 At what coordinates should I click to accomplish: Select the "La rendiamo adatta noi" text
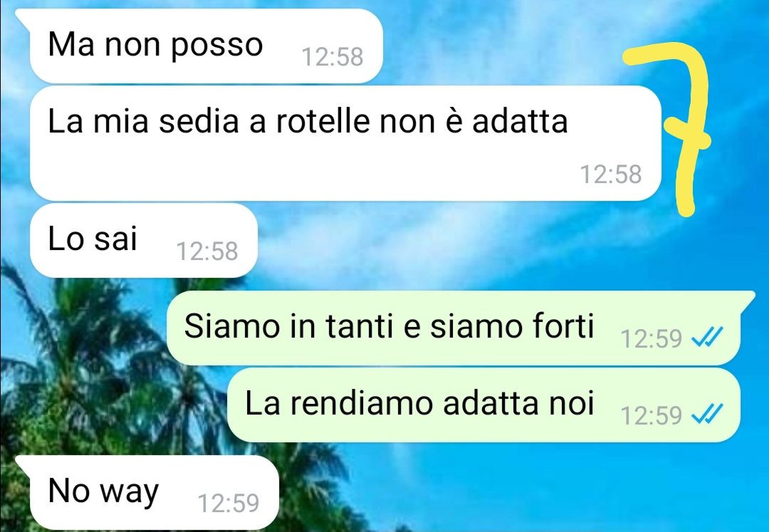tap(419, 403)
